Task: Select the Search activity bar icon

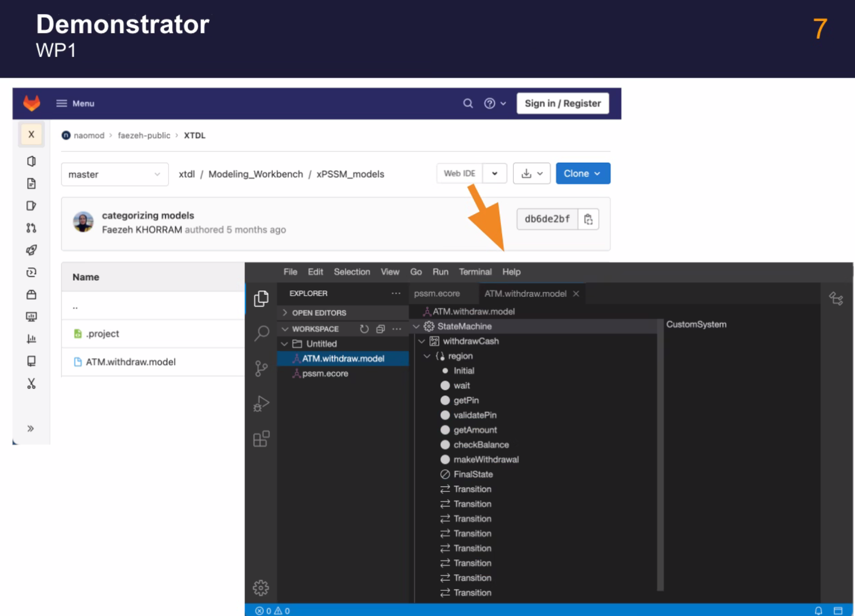Action: 261,333
